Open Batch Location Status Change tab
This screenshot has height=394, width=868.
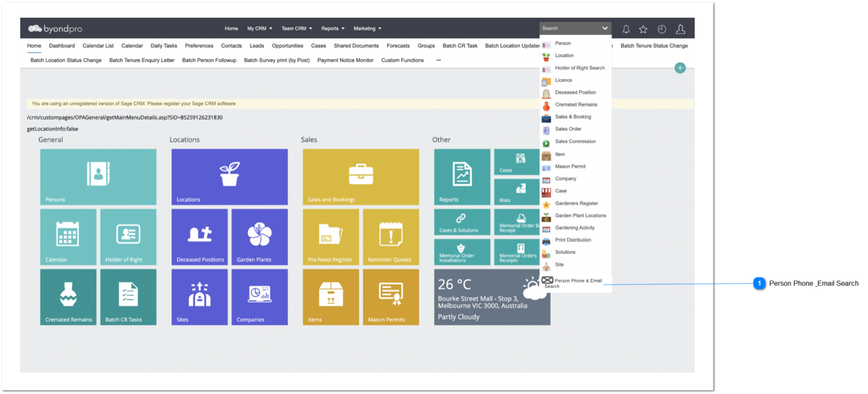pyautogui.click(x=66, y=60)
